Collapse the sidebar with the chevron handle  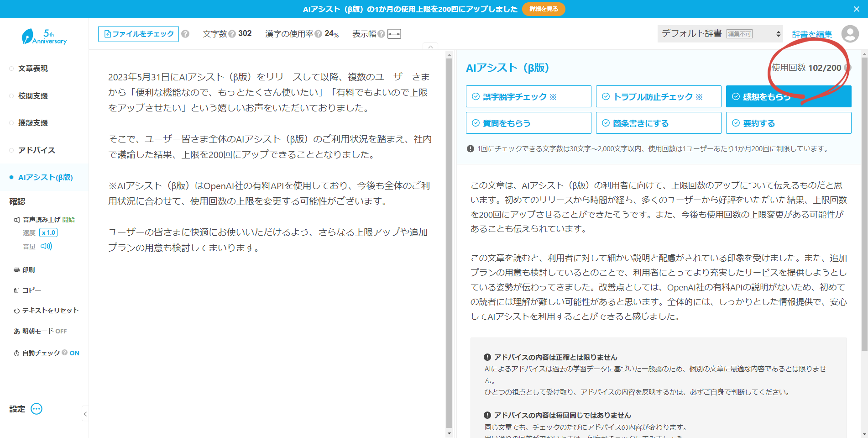point(85,414)
